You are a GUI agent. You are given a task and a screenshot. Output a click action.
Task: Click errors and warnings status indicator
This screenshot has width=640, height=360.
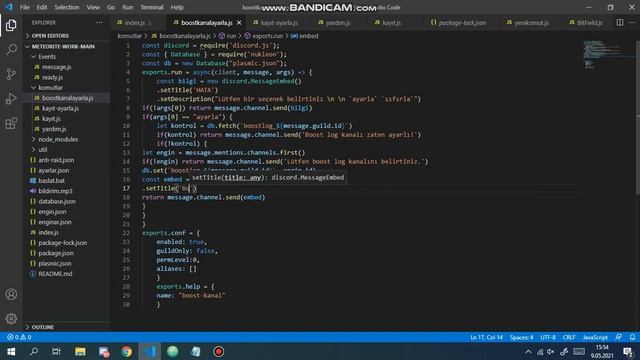click(x=19, y=337)
